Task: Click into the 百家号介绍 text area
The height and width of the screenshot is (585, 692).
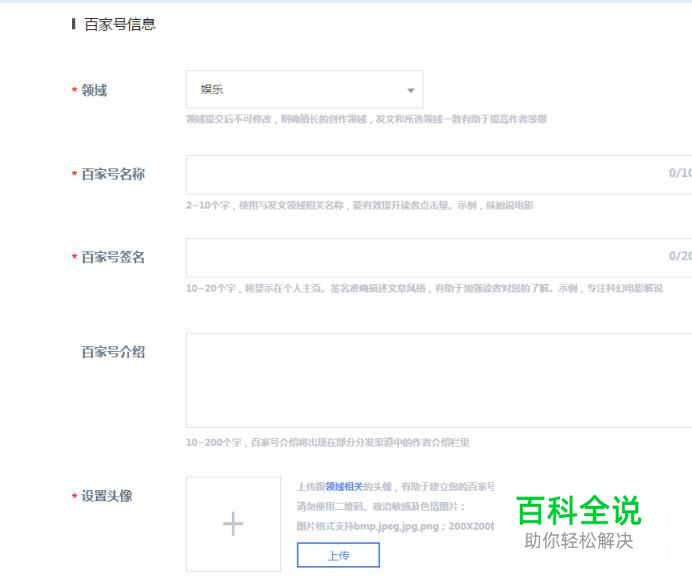Action: tap(439, 380)
